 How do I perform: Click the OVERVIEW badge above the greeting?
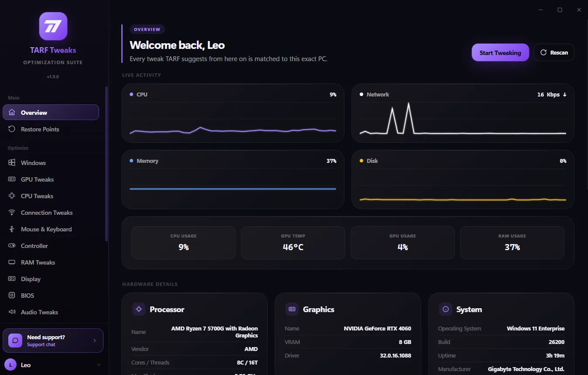tap(147, 29)
